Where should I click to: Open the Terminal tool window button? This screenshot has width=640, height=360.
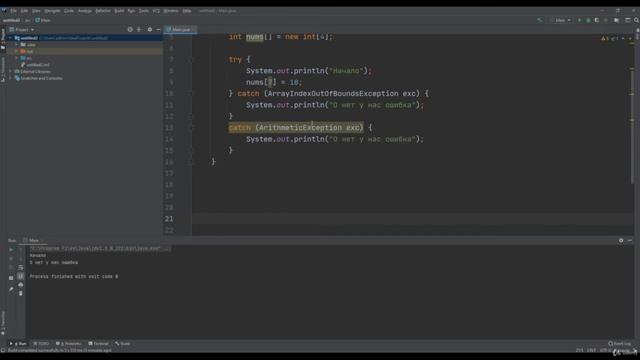[x=98, y=344]
